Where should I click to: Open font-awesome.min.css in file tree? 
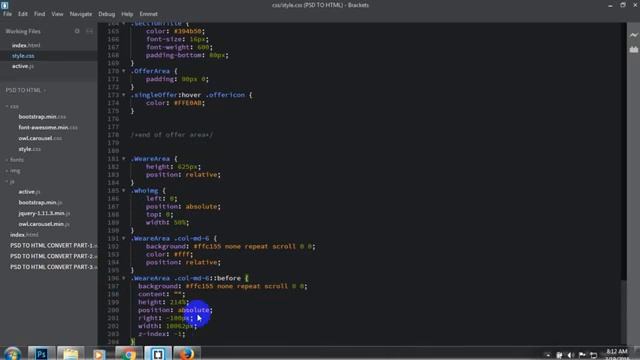[48, 127]
